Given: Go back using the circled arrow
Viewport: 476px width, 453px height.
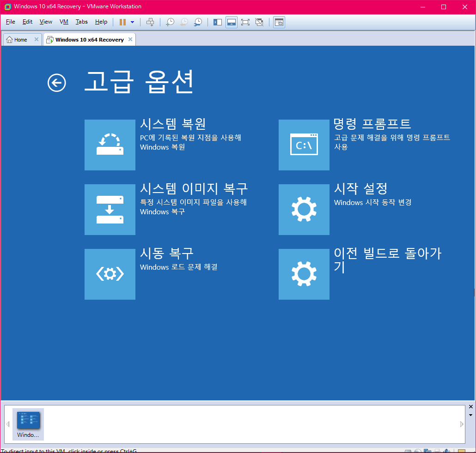Looking at the screenshot, I should pyautogui.click(x=57, y=83).
